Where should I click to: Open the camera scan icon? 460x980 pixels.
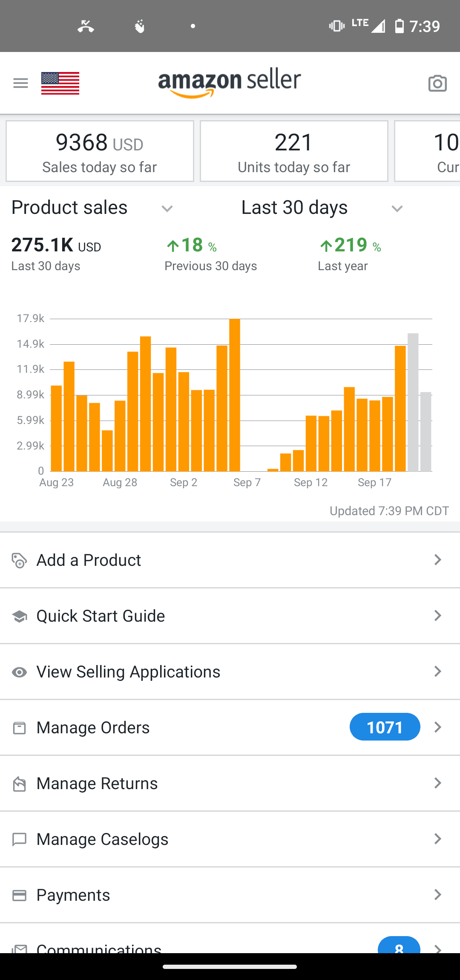(x=437, y=83)
